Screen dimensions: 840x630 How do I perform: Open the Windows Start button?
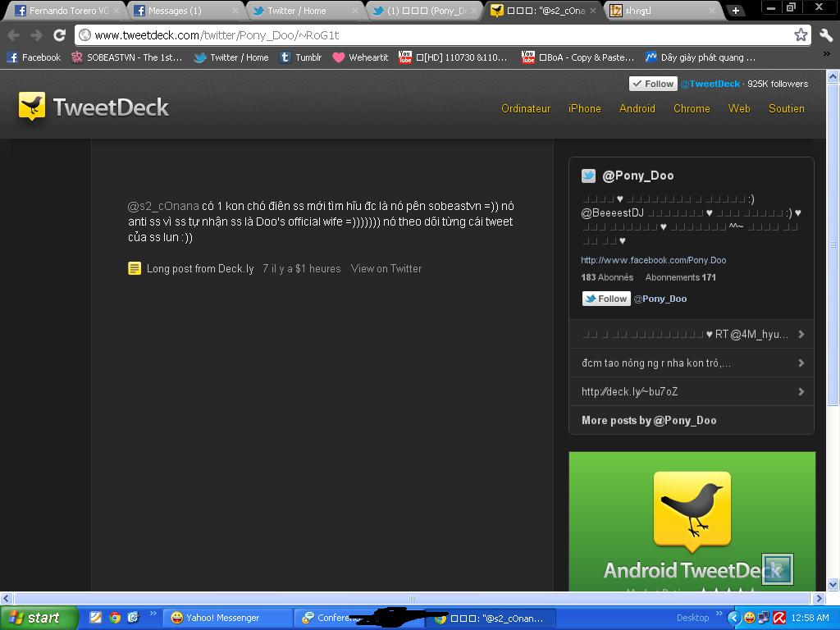point(39,618)
